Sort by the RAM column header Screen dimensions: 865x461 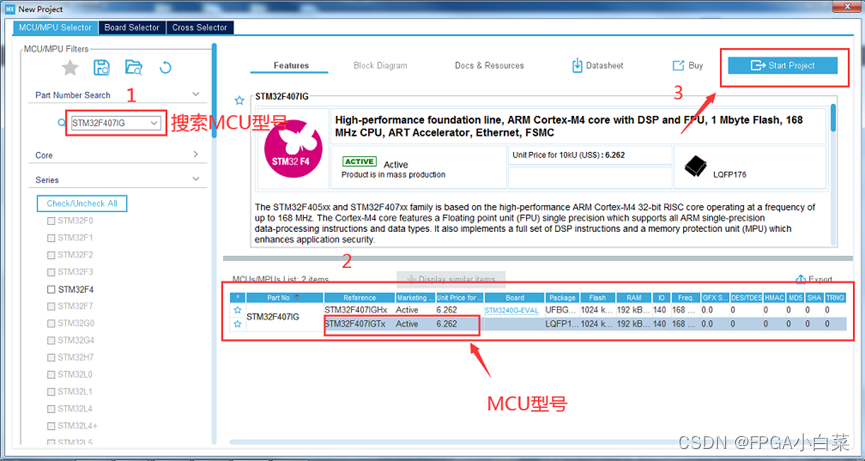click(634, 298)
